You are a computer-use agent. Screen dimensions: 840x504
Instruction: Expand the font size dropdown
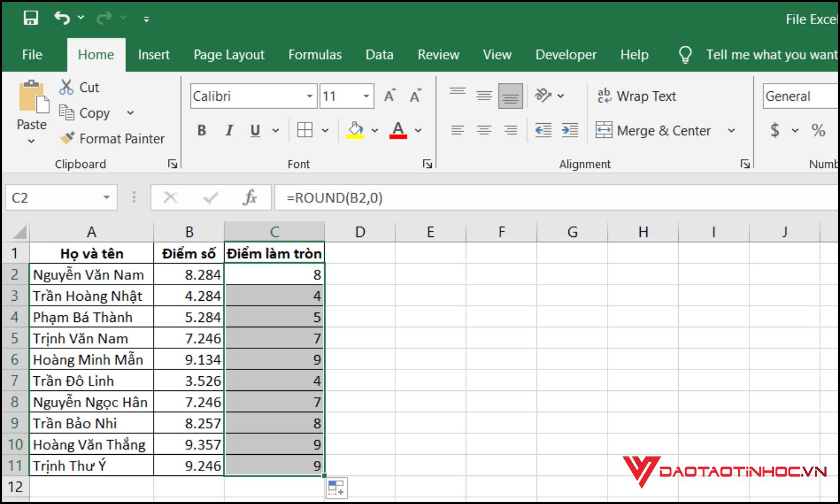pos(366,96)
